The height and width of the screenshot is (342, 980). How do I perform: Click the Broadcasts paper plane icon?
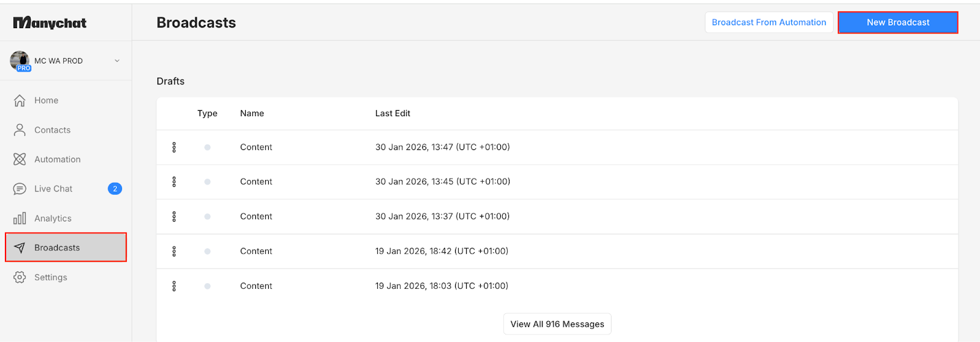coord(20,248)
